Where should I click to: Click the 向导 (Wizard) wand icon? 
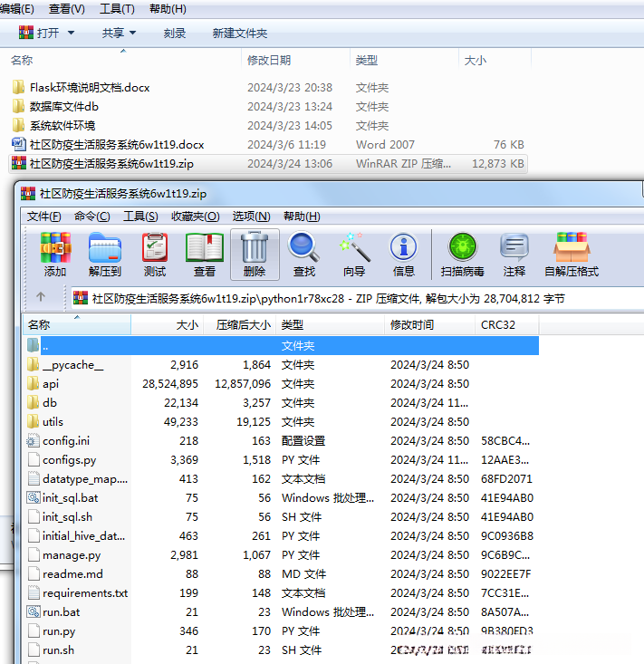354,247
